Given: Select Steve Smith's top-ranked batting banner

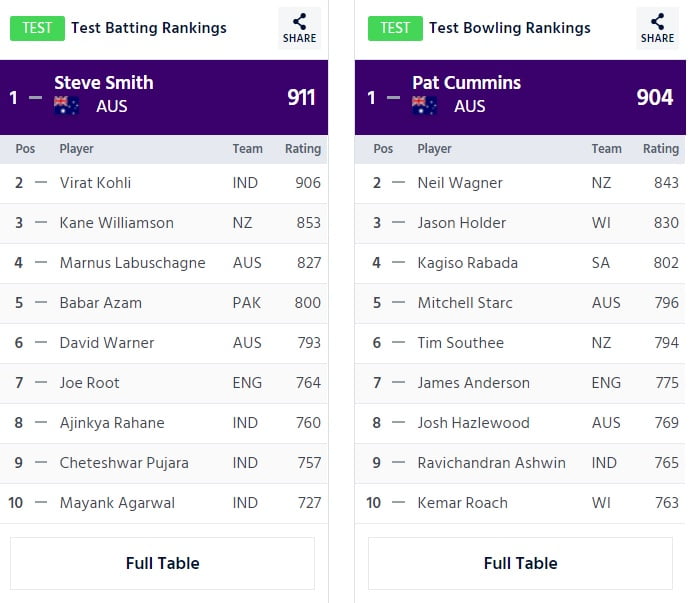Looking at the screenshot, I should 164,97.
